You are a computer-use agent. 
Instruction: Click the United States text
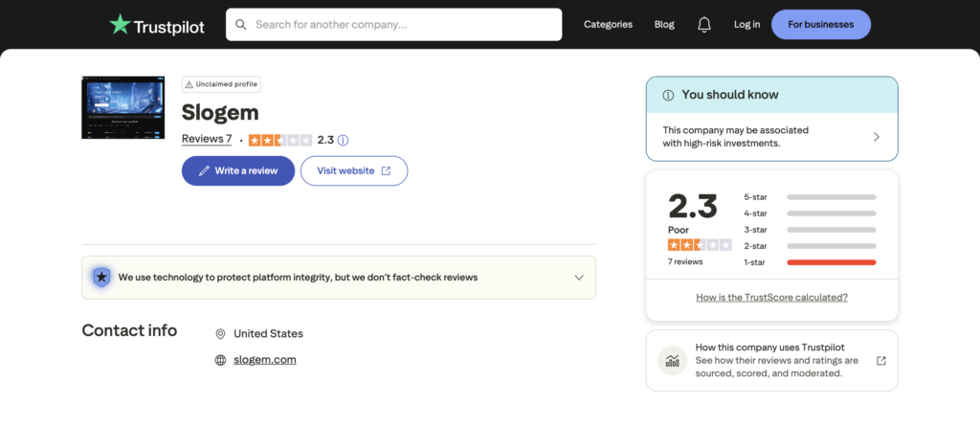pyautogui.click(x=268, y=334)
